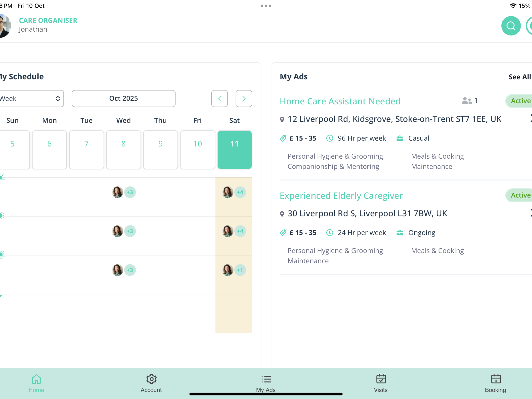Open Wednesday second-row +3 badge
The height and width of the screenshot is (399, 532).
coord(130,231)
